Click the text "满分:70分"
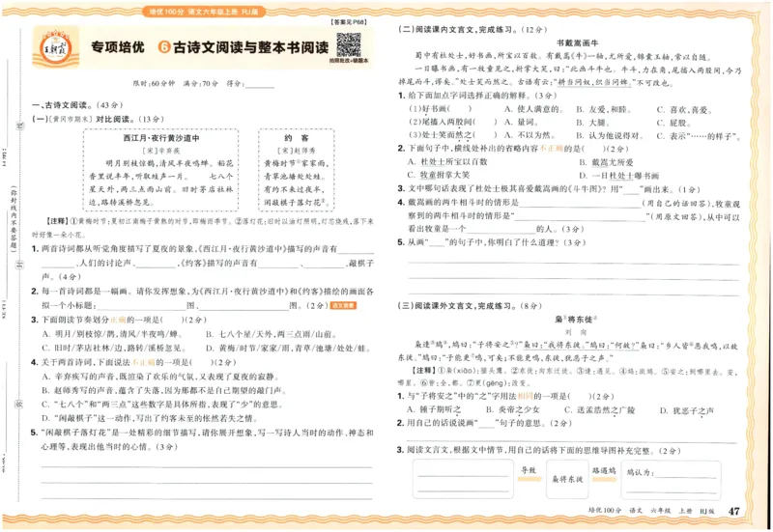Screen dimensions: 773x532 pos(201,84)
